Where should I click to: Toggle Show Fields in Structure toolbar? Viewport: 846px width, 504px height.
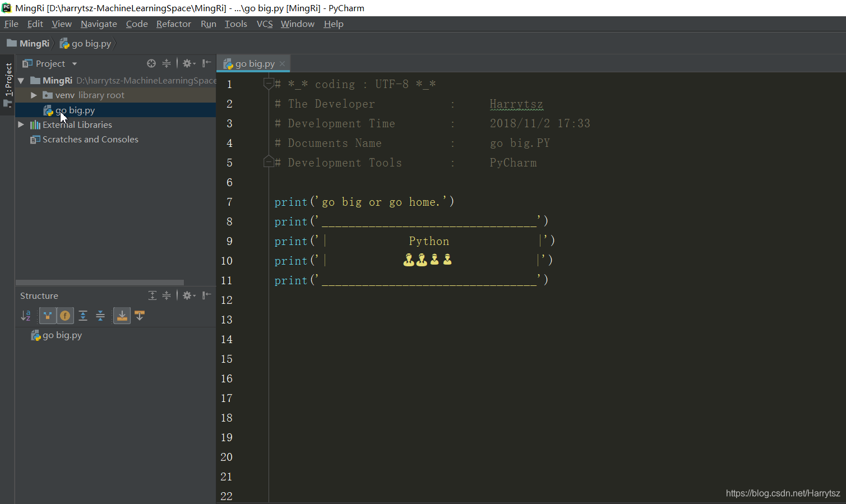click(66, 316)
